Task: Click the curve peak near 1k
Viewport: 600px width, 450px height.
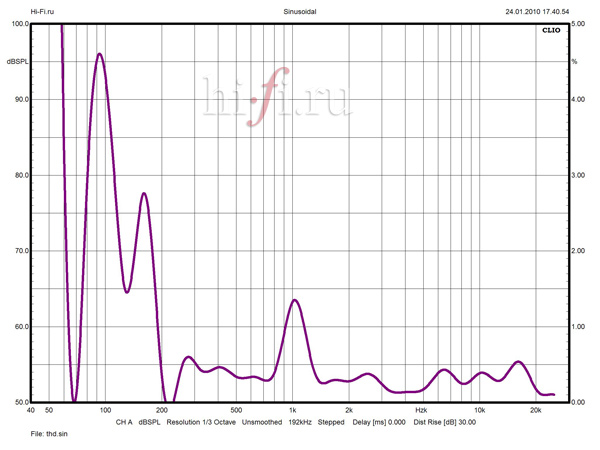Action: coord(294,300)
